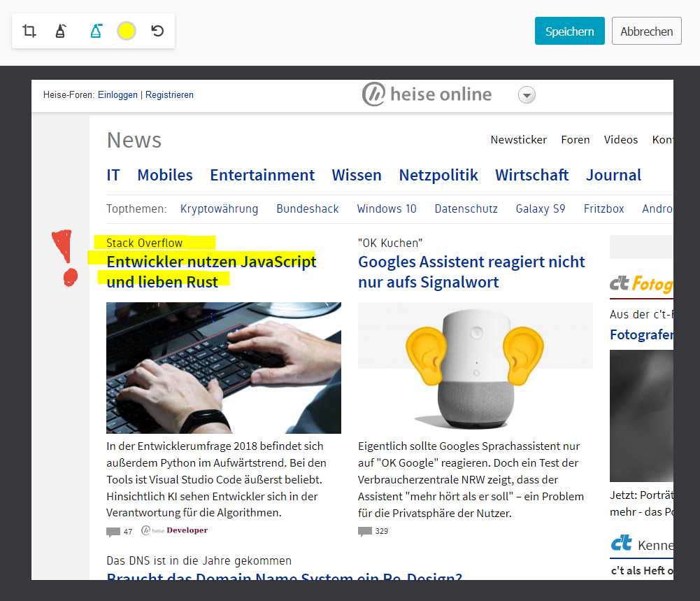The image size is (700, 601).
Task: Click the blue c't logo near Kennen
Action: tap(622, 543)
